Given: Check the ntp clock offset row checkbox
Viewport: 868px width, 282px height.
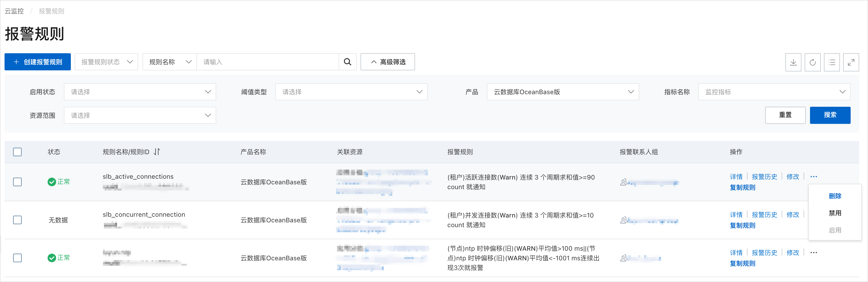Looking at the screenshot, I should pos(18,258).
